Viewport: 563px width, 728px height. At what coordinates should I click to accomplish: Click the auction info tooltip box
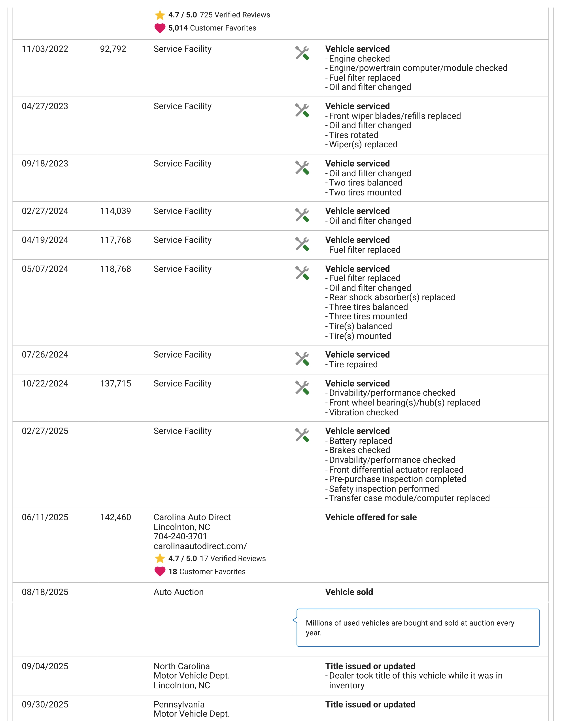point(418,628)
